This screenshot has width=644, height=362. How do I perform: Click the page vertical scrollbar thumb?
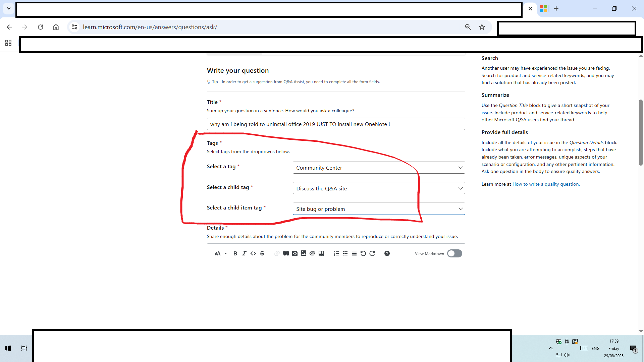(641, 132)
